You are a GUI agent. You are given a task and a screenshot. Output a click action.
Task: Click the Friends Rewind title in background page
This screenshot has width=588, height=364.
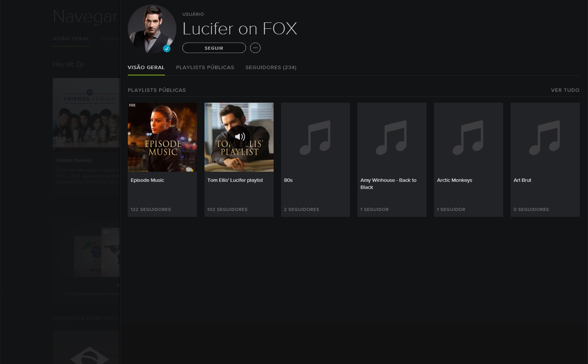tap(73, 160)
